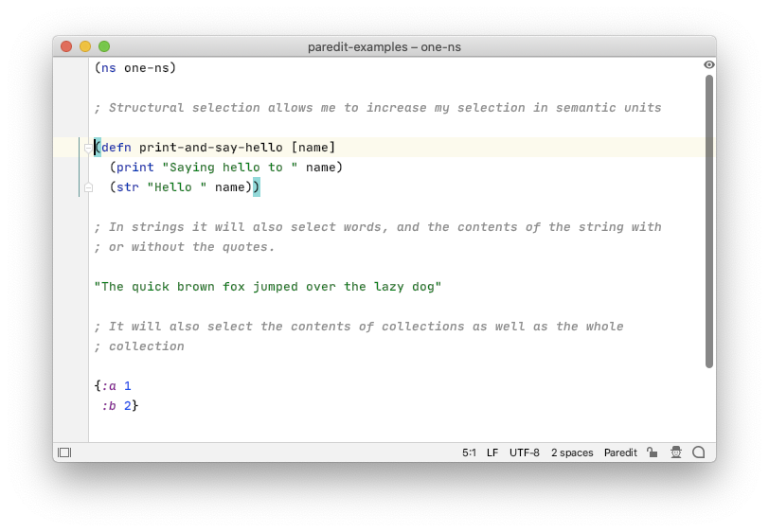Image resolution: width=769 pixels, height=532 pixels.
Task: Click the vertical editor scrollbar thumb
Action: coord(709,222)
